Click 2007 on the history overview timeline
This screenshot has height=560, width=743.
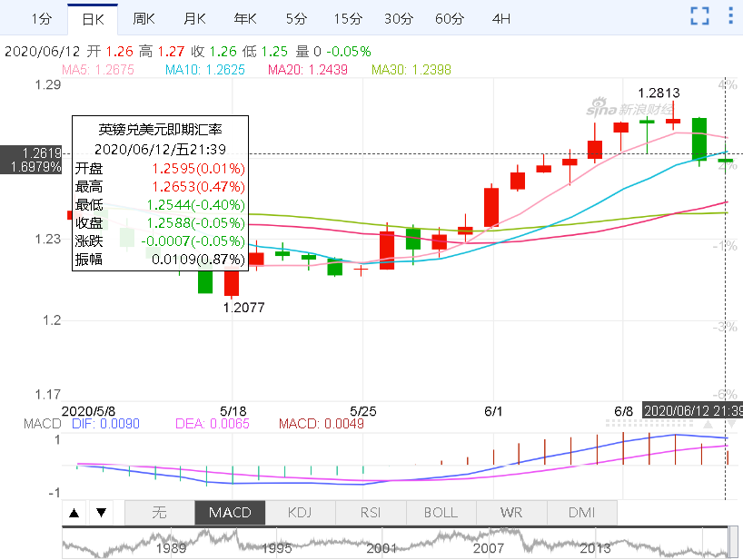coord(489,548)
